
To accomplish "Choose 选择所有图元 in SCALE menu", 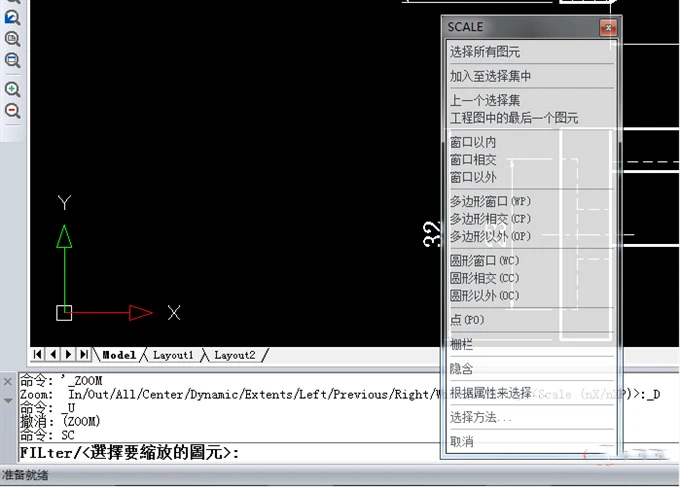I will pyautogui.click(x=530, y=52).
